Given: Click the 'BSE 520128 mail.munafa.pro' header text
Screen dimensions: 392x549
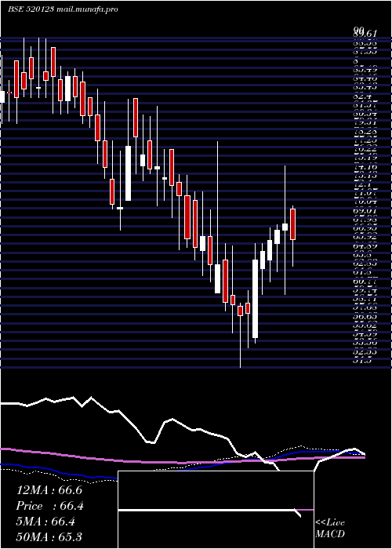Looking at the screenshot, I should click(63, 9).
